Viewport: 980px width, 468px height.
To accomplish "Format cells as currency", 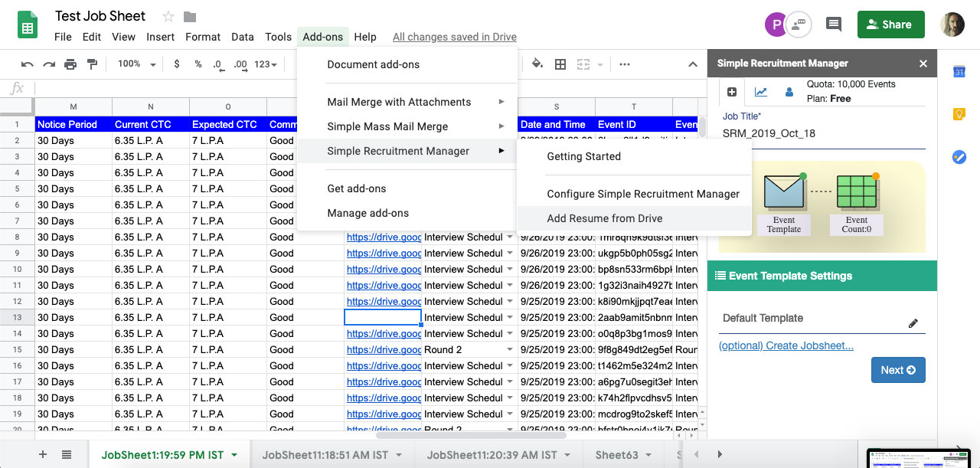I will (177, 64).
